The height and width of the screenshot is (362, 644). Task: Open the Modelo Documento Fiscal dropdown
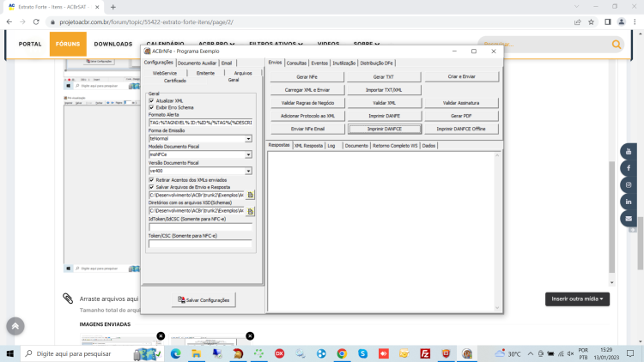(248, 154)
